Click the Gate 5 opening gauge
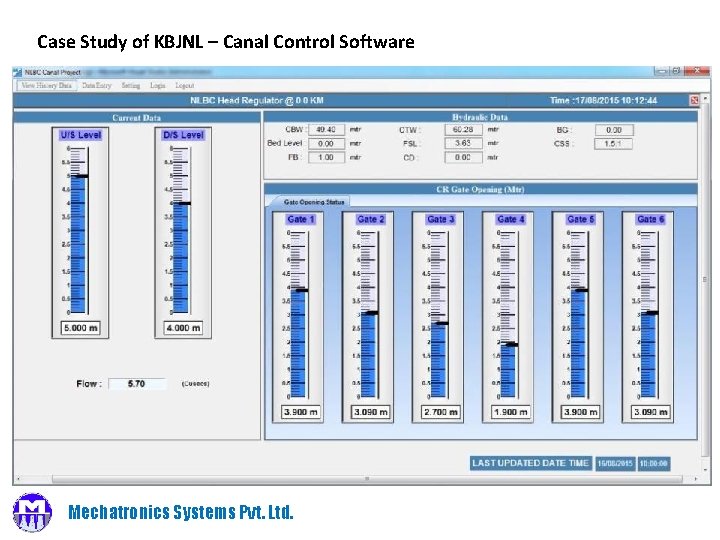 coord(579,315)
